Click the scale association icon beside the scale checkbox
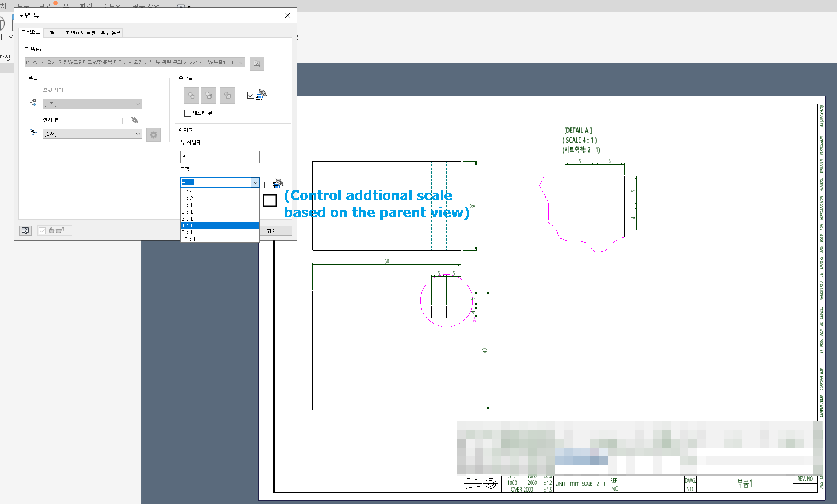Viewport: 837px width, 504px height. click(x=278, y=184)
